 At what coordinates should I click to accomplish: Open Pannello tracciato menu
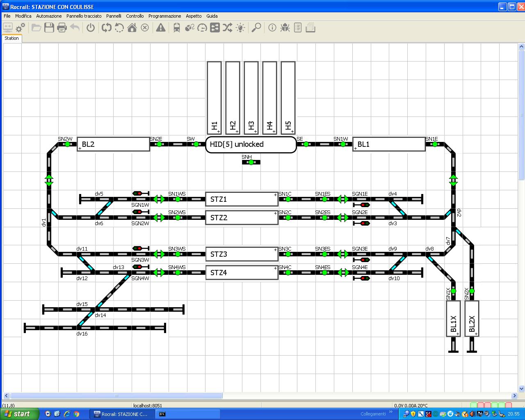pyautogui.click(x=84, y=16)
